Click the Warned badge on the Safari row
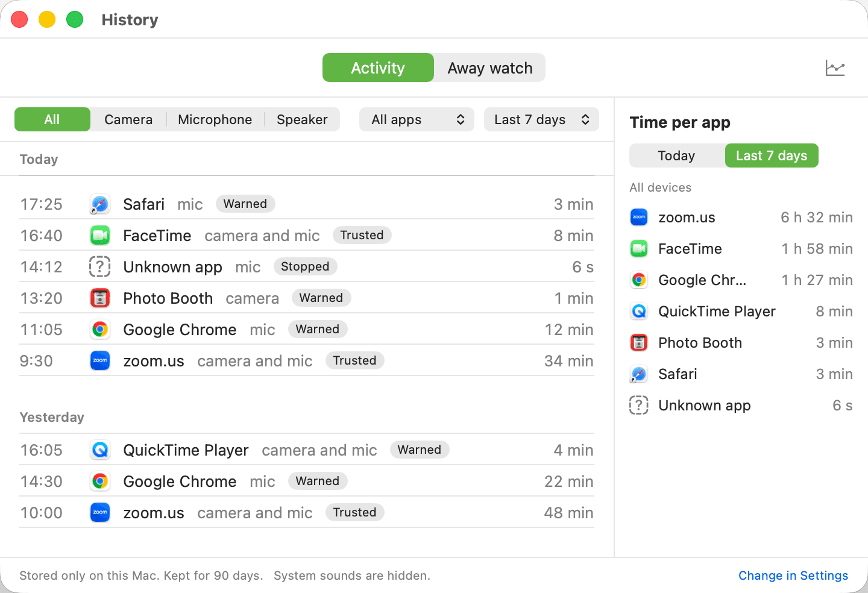The image size is (868, 593). (245, 204)
